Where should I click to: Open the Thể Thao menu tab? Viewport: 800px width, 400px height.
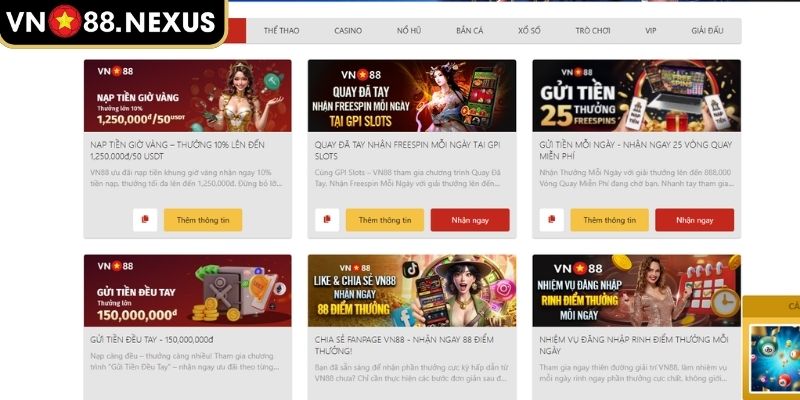click(282, 31)
